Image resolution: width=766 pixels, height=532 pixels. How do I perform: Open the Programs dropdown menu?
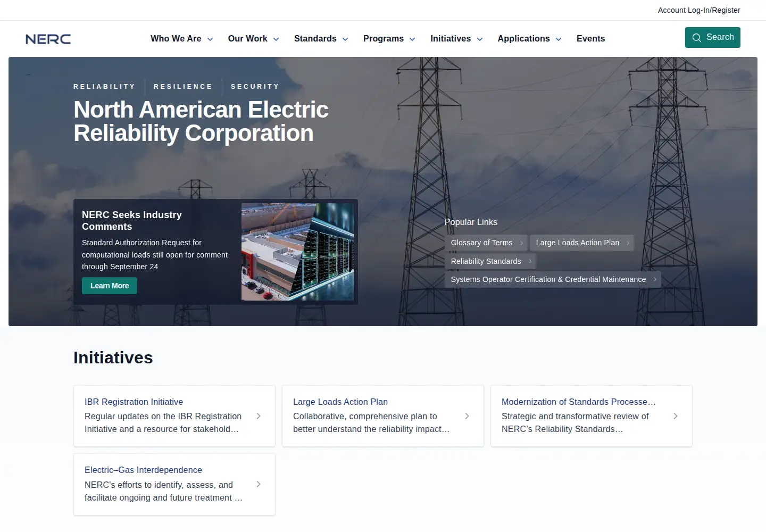tap(389, 39)
